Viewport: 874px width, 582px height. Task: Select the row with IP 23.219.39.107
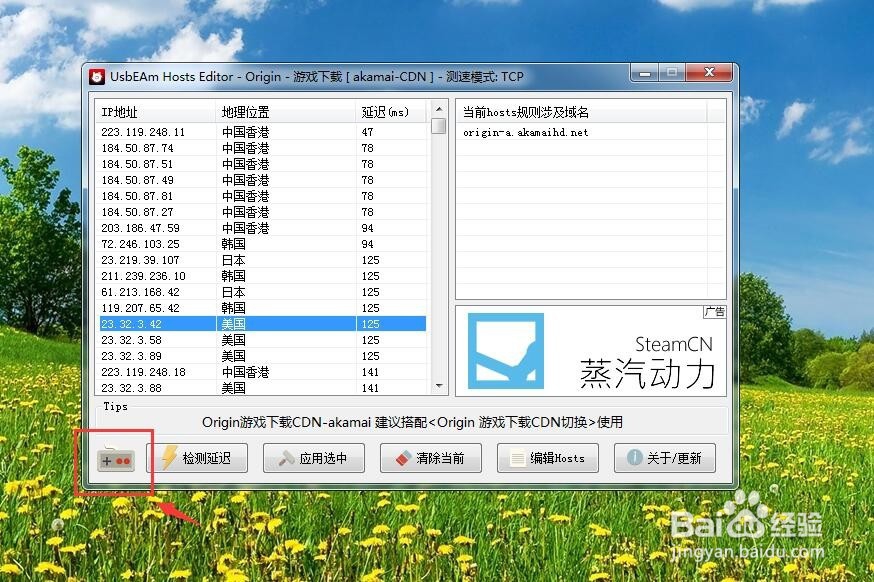click(x=263, y=260)
